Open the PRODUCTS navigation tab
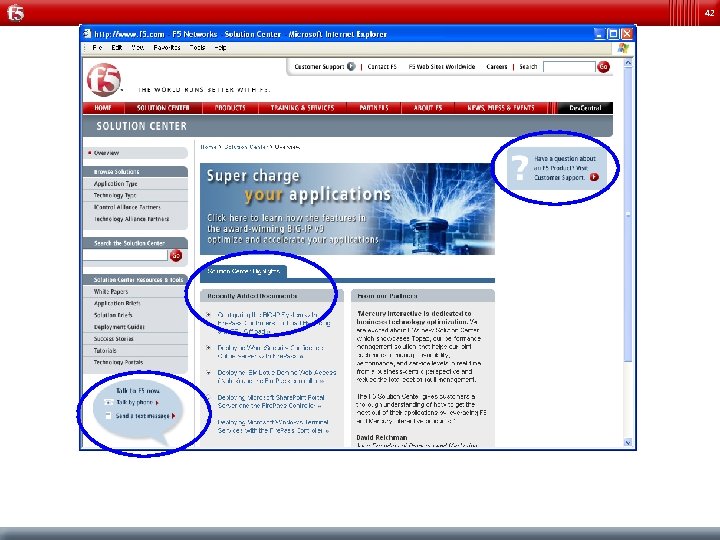The width and height of the screenshot is (720, 540). tap(230, 108)
